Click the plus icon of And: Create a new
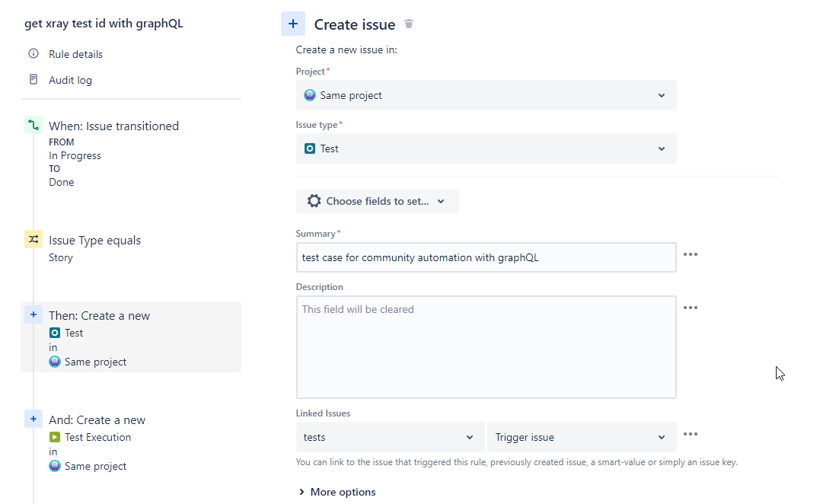 (x=34, y=419)
